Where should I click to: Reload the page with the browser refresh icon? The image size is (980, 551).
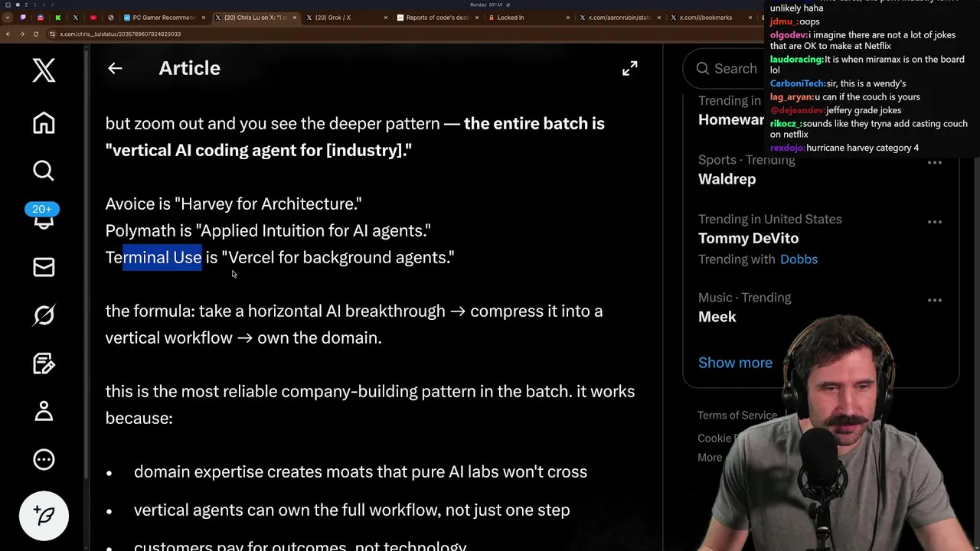[36, 34]
